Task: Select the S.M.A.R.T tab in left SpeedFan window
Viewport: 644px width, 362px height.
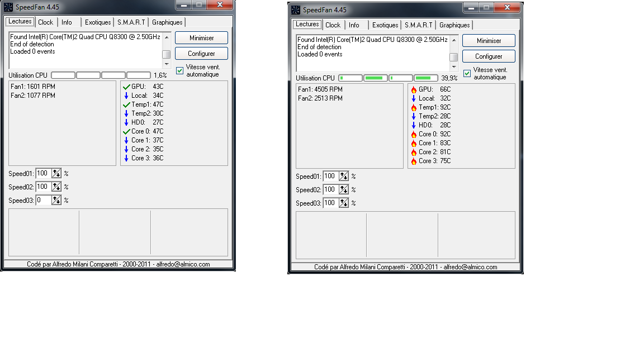Action: coord(131,22)
